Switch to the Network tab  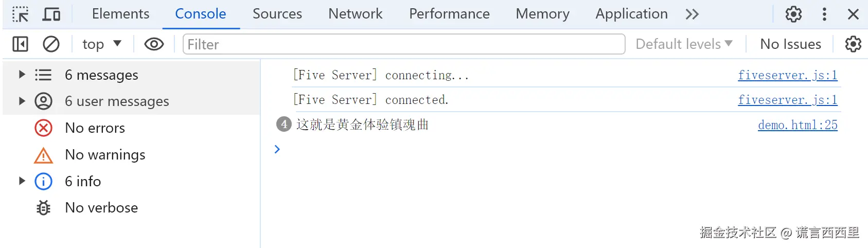point(355,14)
